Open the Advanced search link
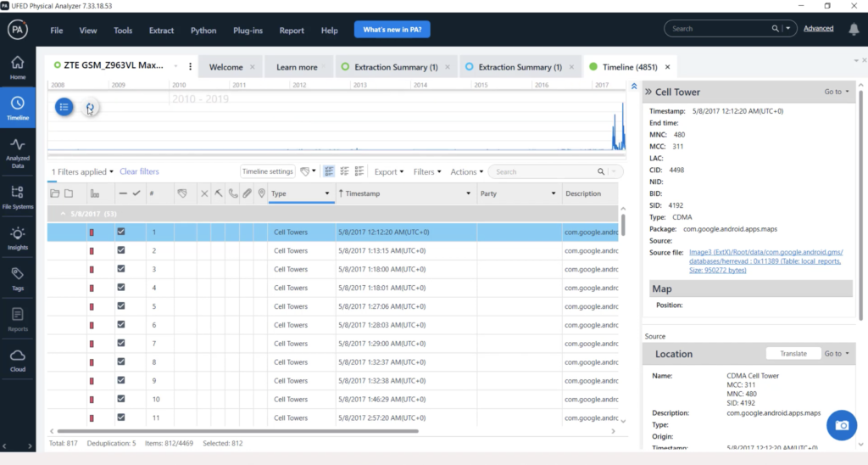Viewport: 868px width, 465px height. 818,28
